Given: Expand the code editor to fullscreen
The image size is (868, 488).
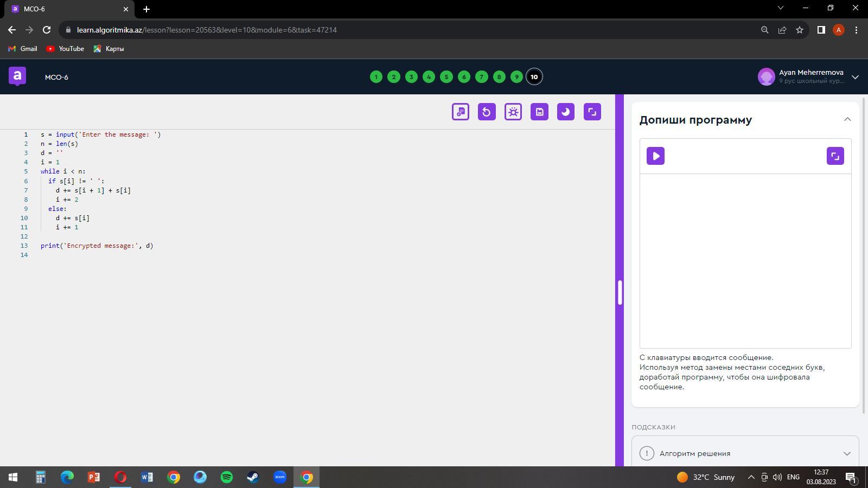Looking at the screenshot, I should point(592,112).
